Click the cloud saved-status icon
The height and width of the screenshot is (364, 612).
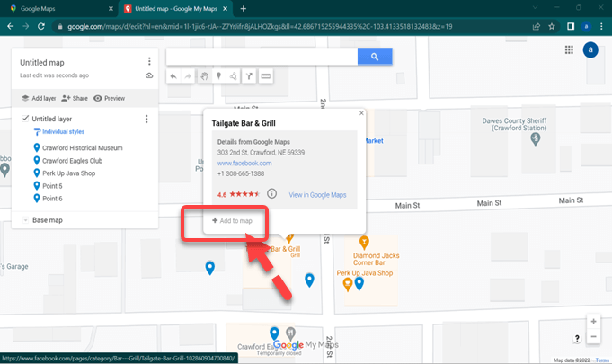click(x=149, y=75)
